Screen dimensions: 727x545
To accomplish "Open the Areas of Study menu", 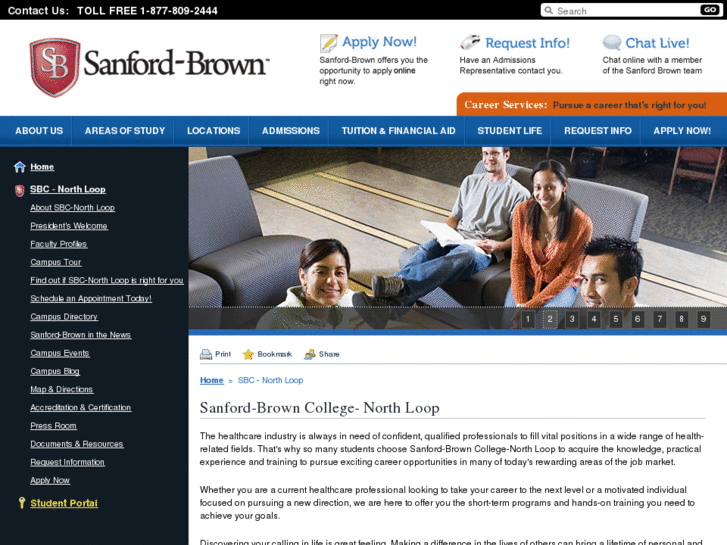I will click(125, 131).
